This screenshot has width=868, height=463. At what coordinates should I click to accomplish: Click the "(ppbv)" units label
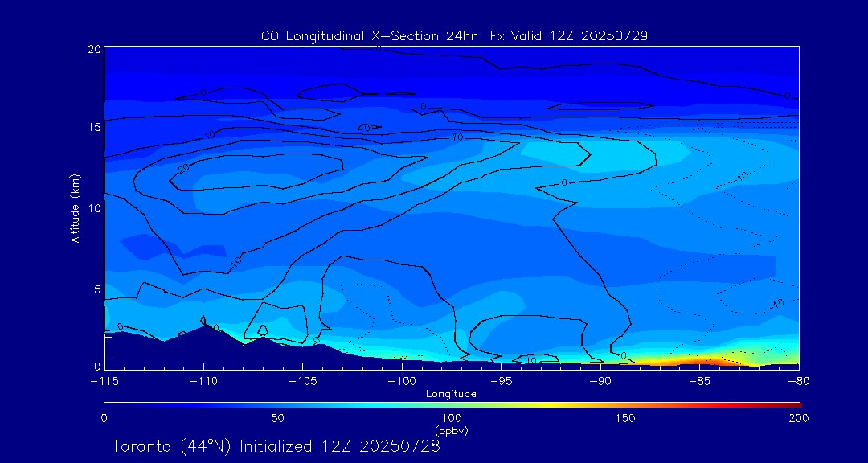click(x=451, y=431)
